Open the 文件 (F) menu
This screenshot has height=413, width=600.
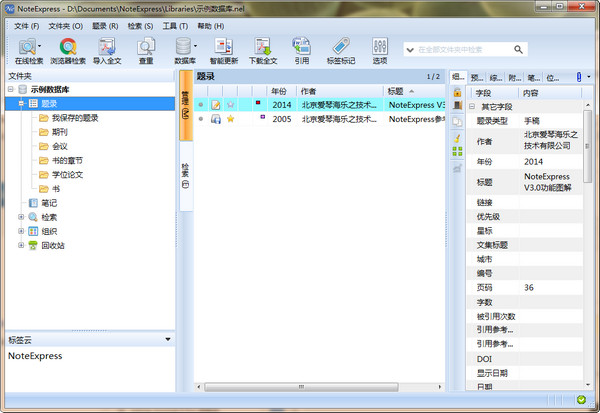point(26,26)
